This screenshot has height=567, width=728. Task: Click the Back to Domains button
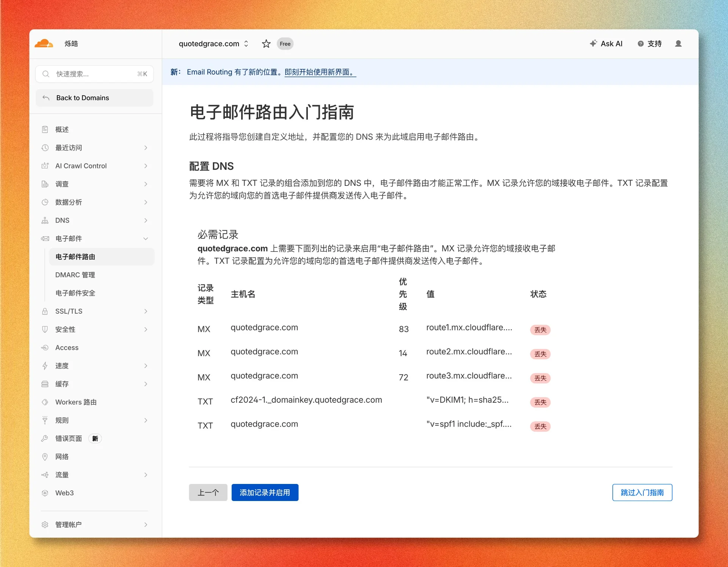point(94,98)
